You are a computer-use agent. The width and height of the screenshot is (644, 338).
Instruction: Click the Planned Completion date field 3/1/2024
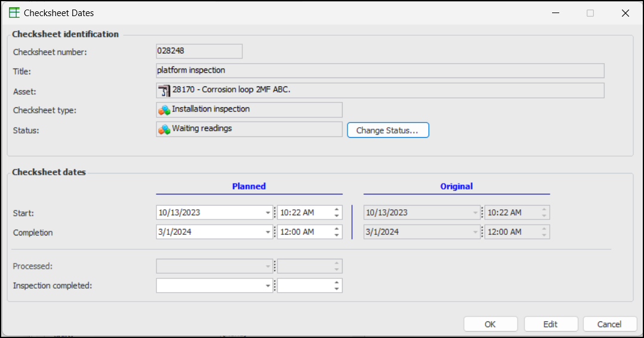209,232
